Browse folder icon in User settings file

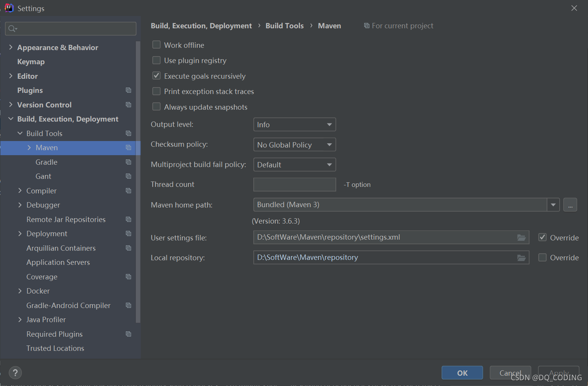pos(521,238)
